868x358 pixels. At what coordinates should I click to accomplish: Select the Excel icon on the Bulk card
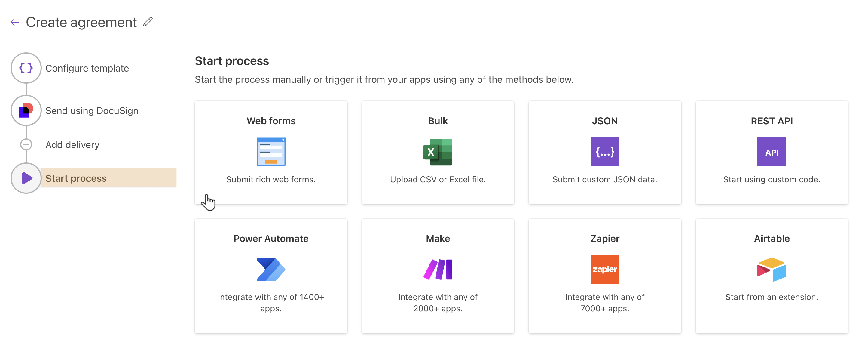coord(437,152)
